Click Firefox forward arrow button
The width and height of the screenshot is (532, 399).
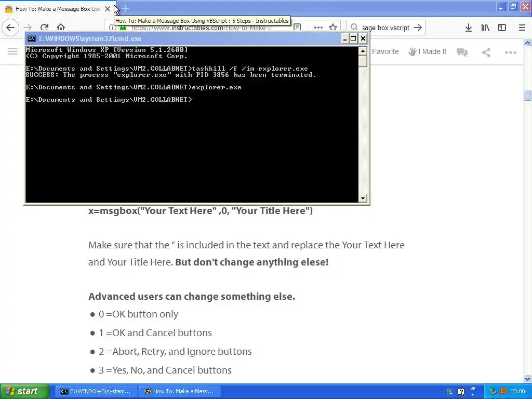pos(28,28)
